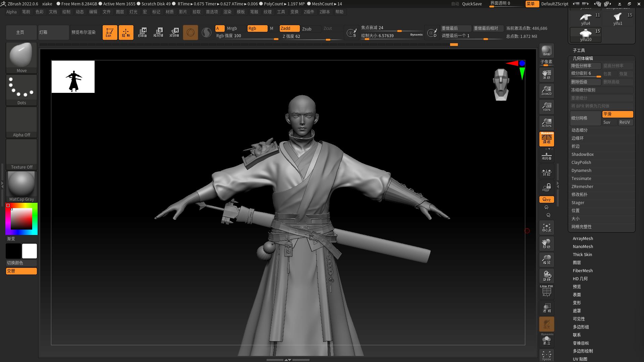The image size is (644, 362).
Task: Toggle the Mrgb color mode
Action: (x=232, y=28)
